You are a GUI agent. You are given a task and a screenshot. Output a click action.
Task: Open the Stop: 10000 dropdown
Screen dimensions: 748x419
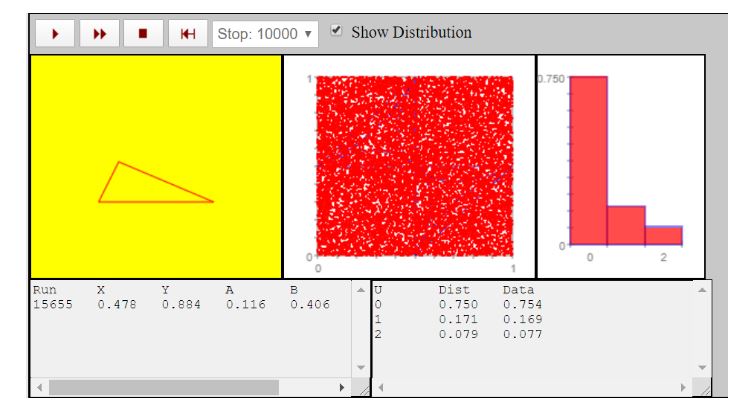(265, 33)
